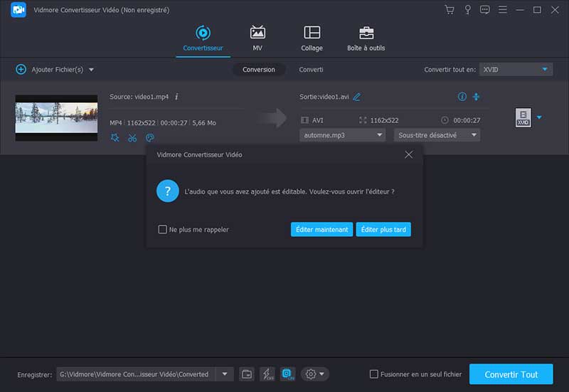This screenshot has width=569, height=392.
Task: Open the Boîte à outils tab
Action: click(x=366, y=38)
